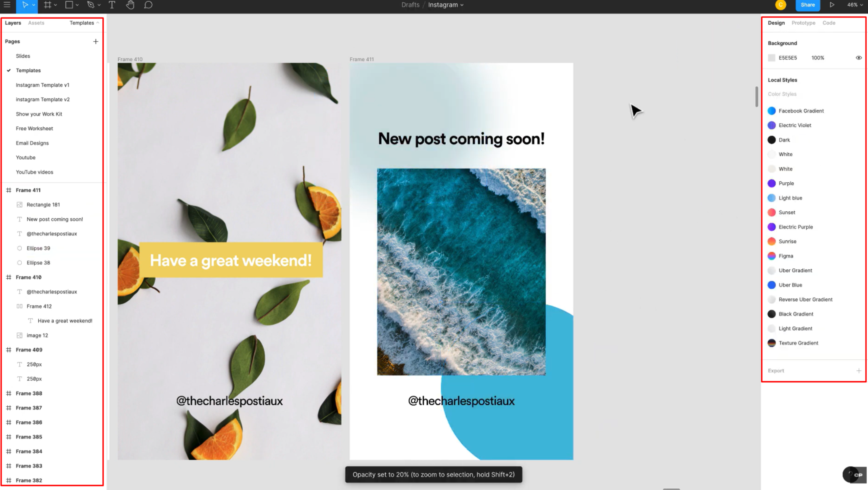The height and width of the screenshot is (490, 868).
Task: Open Drafts from the breadcrumb
Action: [410, 5]
